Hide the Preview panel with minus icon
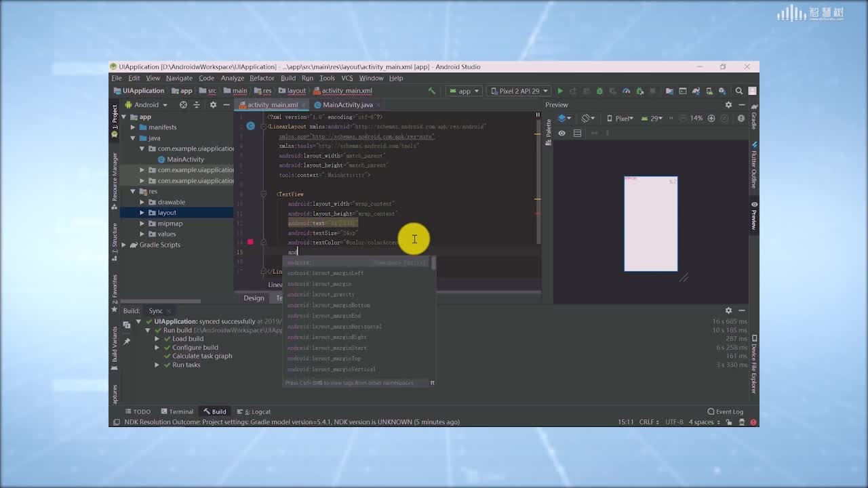Screen dimensions: 868x488 click(742, 105)
